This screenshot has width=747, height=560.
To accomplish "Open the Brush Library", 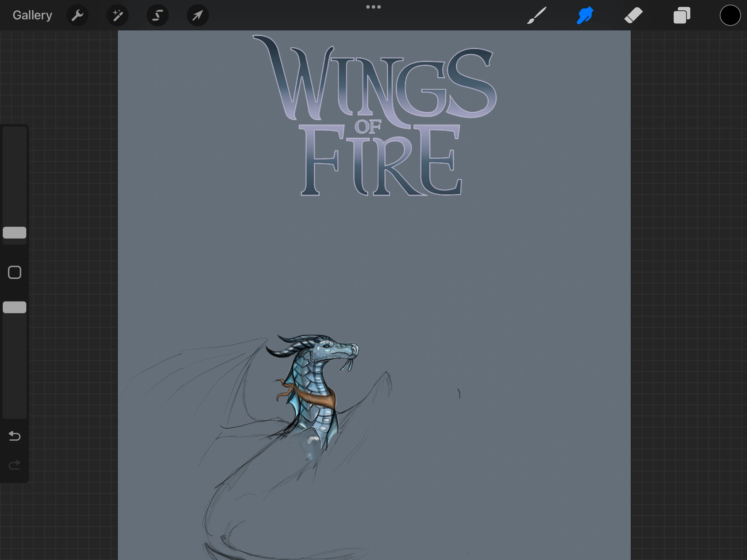I will pyautogui.click(x=536, y=15).
